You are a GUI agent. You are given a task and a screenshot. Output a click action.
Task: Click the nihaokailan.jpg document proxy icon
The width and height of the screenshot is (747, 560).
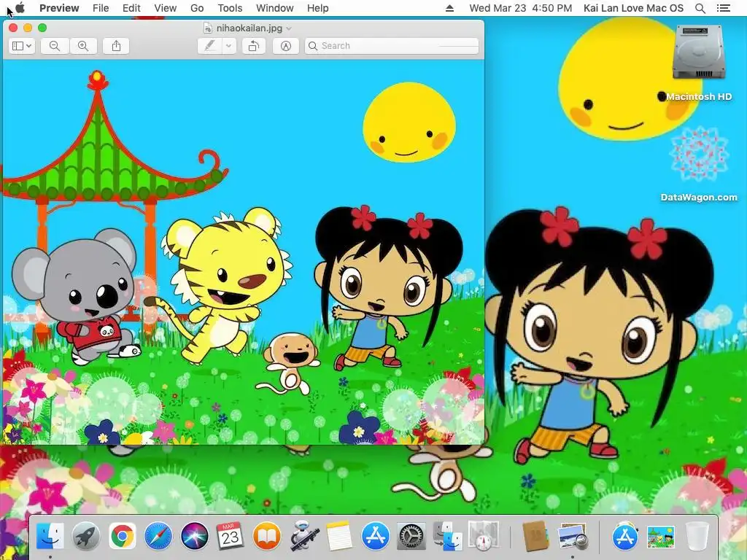[208, 28]
